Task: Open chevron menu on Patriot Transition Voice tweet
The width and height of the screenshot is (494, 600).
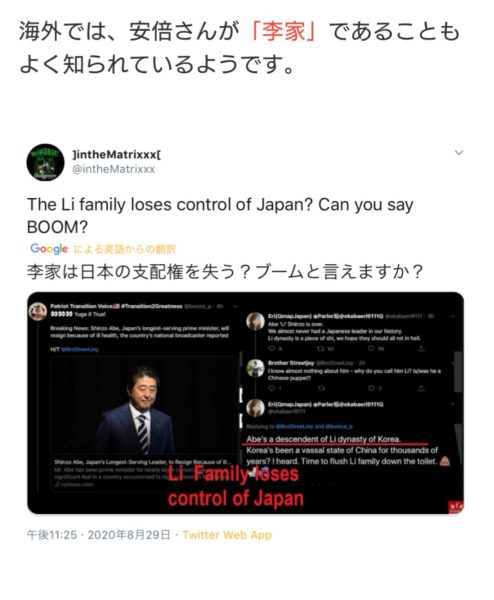Action: (x=236, y=307)
